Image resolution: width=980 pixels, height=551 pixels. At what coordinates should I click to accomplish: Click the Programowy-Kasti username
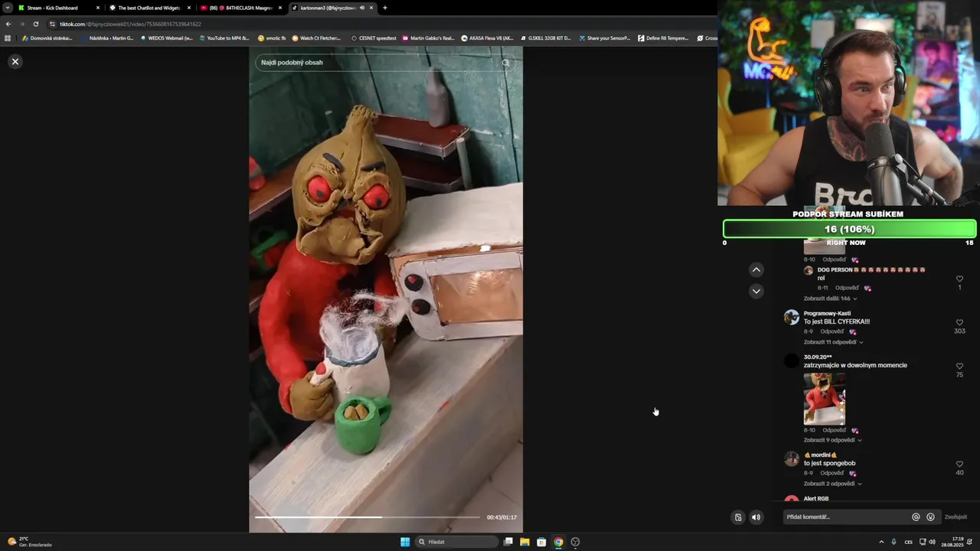point(827,313)
